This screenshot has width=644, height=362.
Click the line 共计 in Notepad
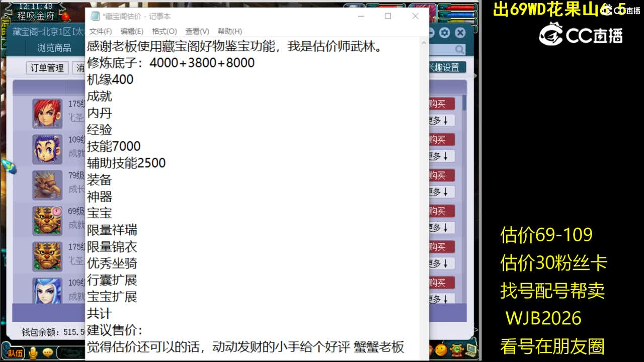[x=99, y=313]
